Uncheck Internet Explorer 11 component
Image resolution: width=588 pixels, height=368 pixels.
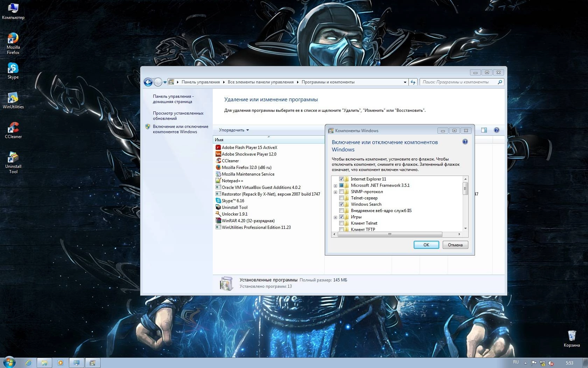pyautogui.click(x=341, y=179)
